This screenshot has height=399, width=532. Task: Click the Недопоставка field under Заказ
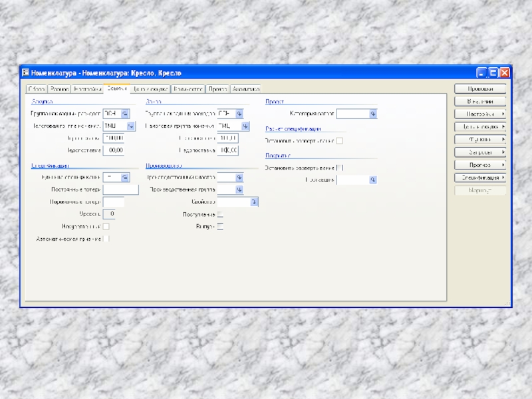tap(227, 150)
